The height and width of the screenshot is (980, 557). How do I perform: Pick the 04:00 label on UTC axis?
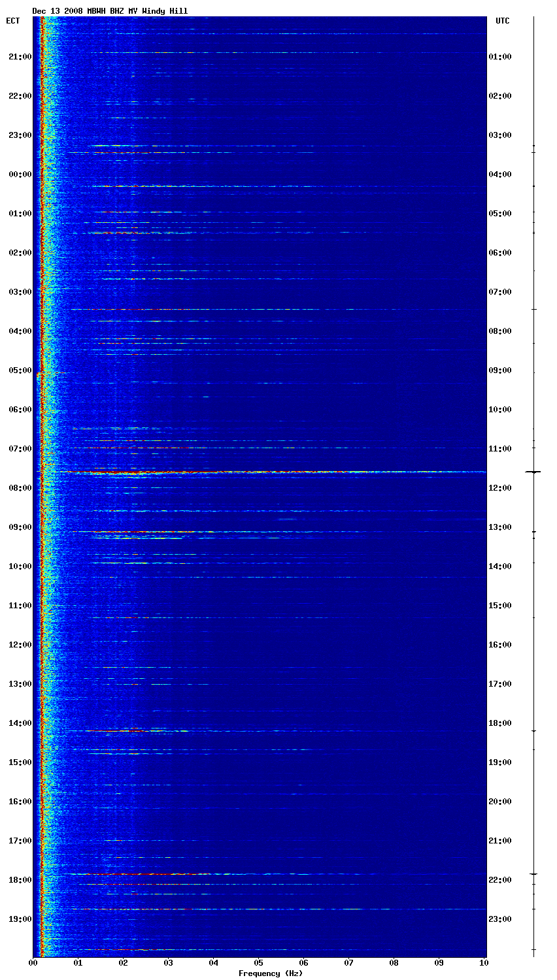coord(500,174)
